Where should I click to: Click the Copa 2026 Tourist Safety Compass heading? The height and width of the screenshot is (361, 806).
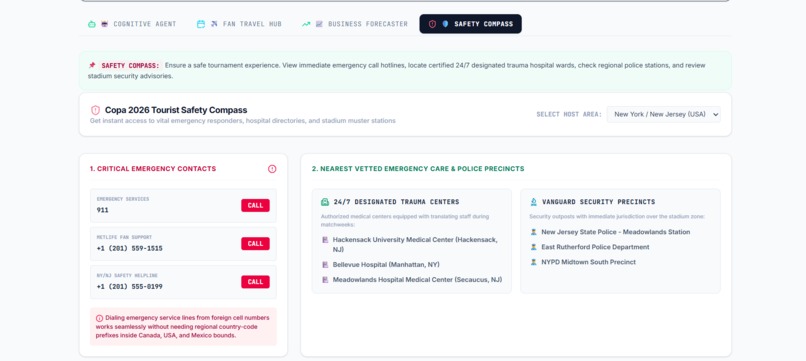(176, 110)
